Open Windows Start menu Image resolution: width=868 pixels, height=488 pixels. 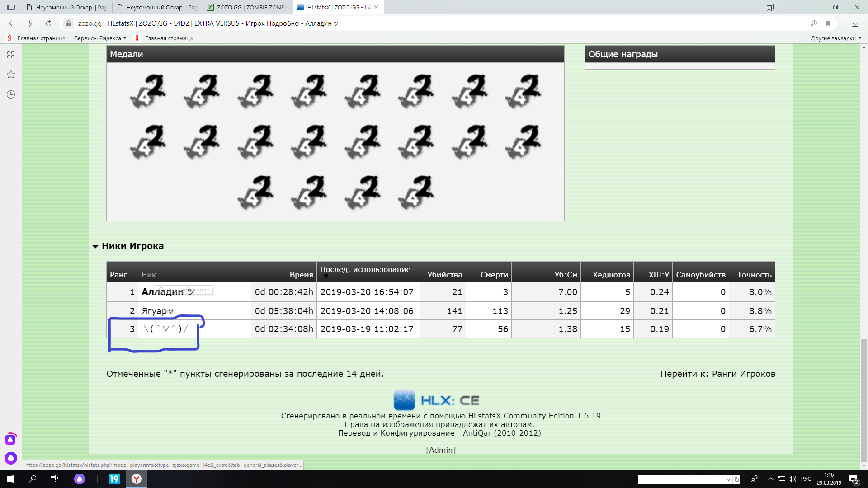[11, 479]
